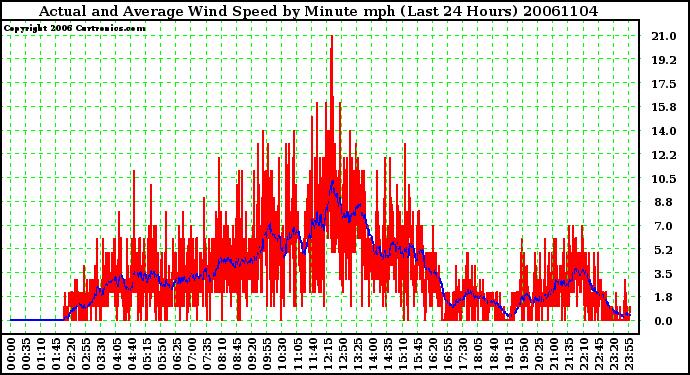This screenshot has height=375, width=690.
Task: Click the 15.8 y-axis label
Action: click(x=664, y=107)
